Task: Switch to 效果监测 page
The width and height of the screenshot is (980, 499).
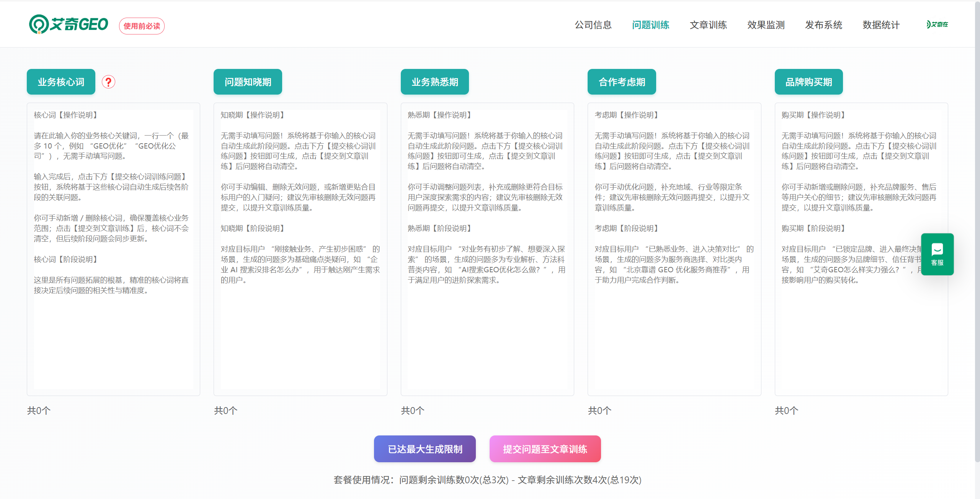Action: pos(766,25)
